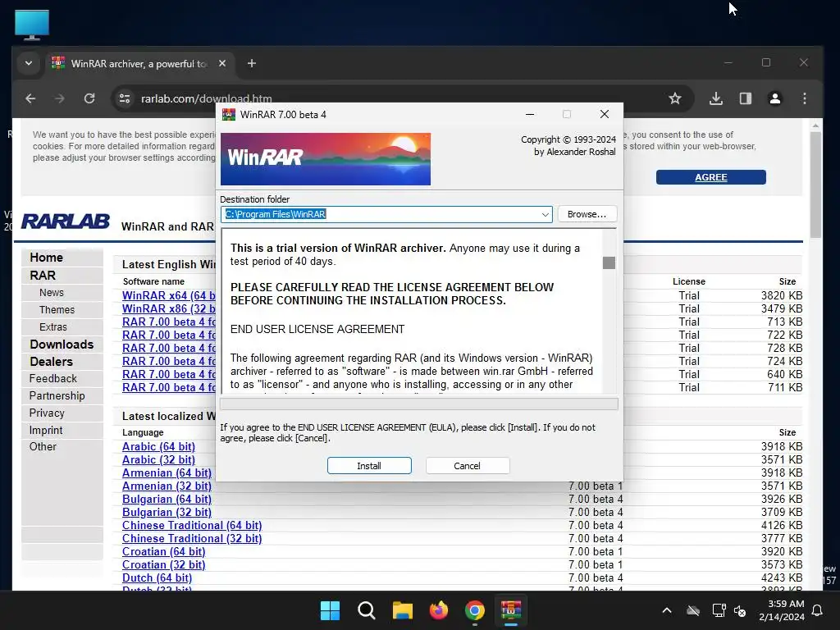The height and width of the screenshot is (630, 840).
Task: Click the Arabic (64 bit) link
Action: [x=158, y=447]
